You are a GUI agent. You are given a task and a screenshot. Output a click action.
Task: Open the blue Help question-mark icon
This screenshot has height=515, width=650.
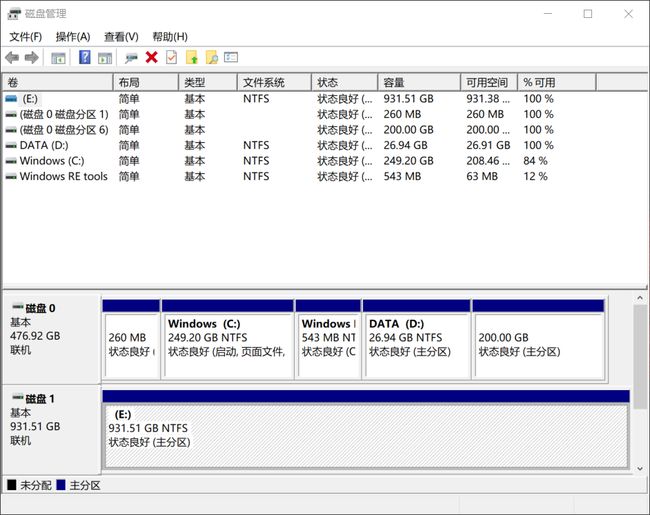(x=85, y=57)
